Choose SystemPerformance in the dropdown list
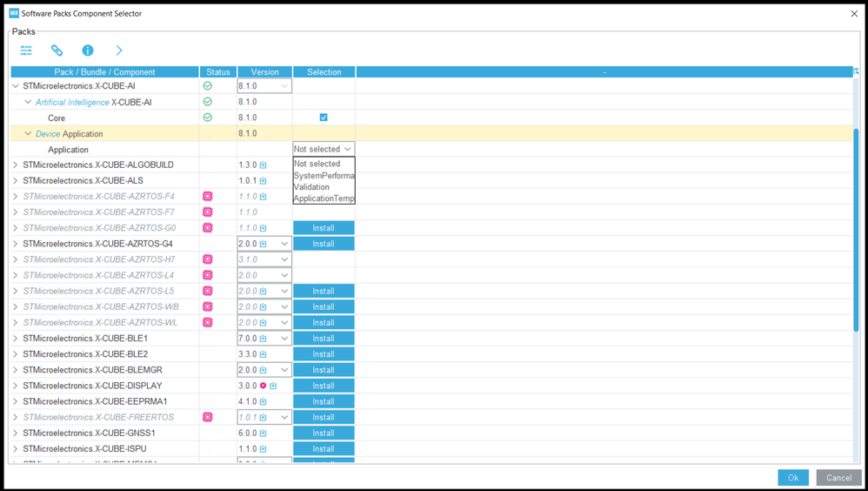868x491 pixels. pos(324,175)
